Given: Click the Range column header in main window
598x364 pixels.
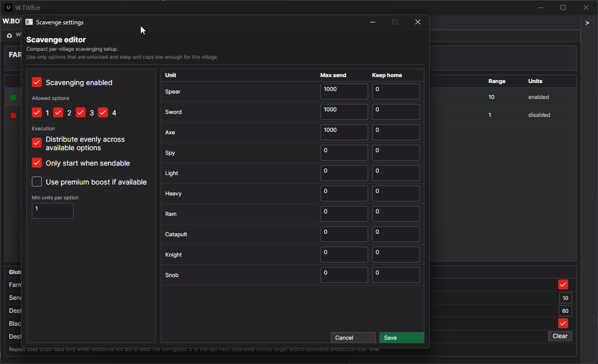Looking at the screenshot, I should [x=497, y=81].
